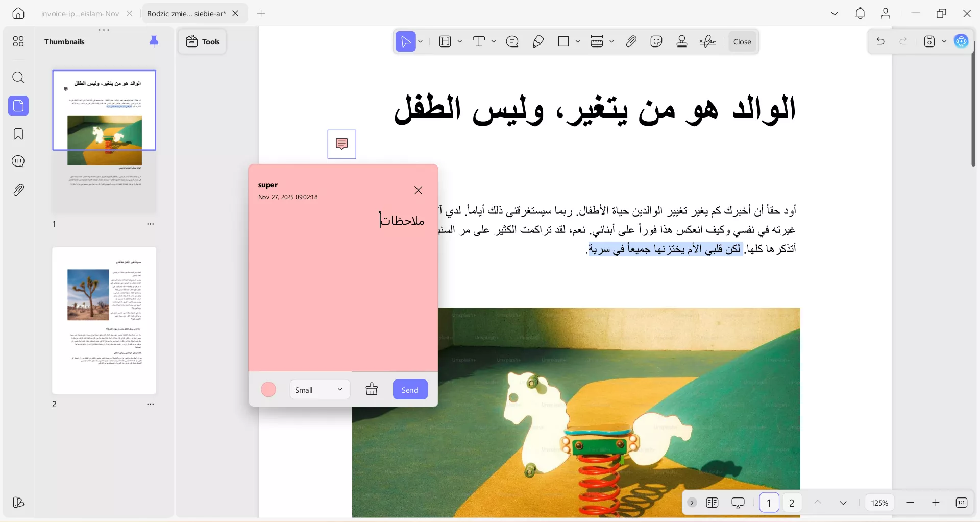Select the measurement tool
This screenshot has width=980, height=522.
pyautogui.click(x=597, y=42)
